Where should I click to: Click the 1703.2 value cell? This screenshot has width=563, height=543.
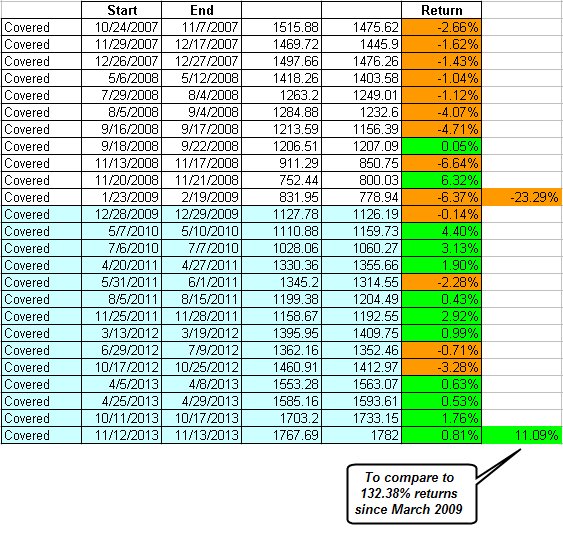[x=282, y=418]
